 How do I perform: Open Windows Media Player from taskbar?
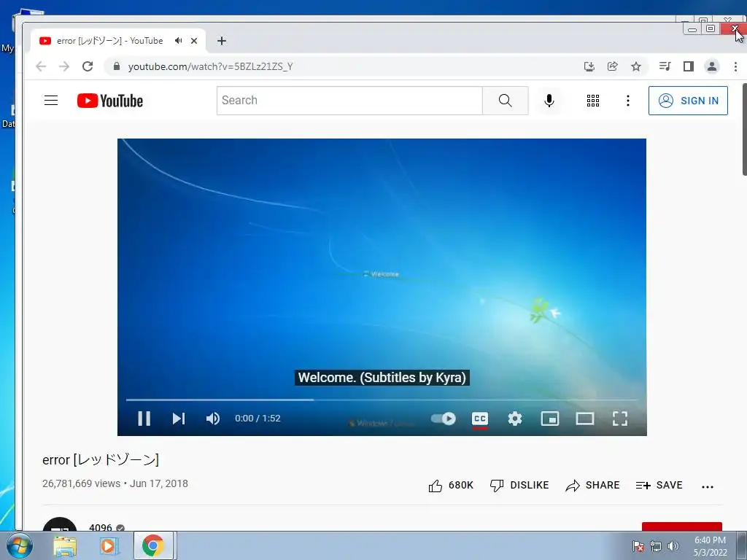pos(109,545)
